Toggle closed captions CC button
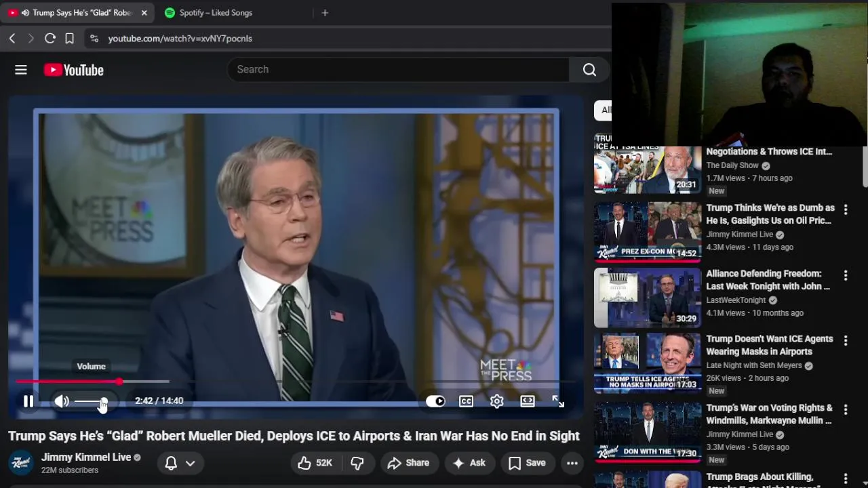Screen dimensions: 868x488 point(466,401)
